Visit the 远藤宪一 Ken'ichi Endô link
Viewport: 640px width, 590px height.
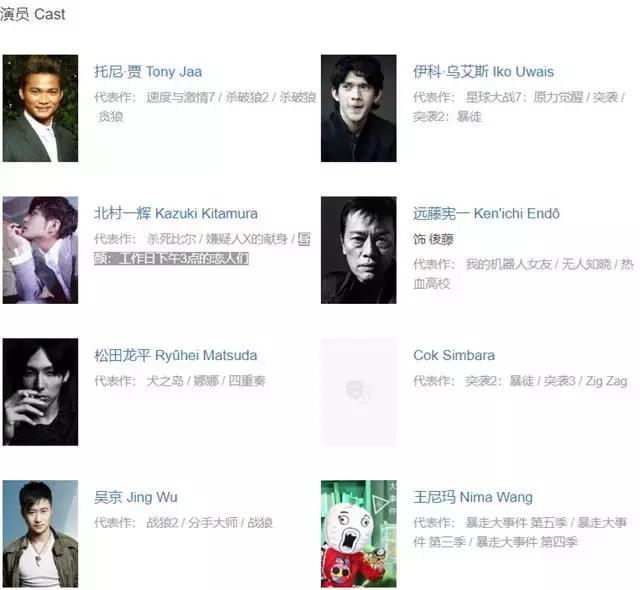pos(486,213)
